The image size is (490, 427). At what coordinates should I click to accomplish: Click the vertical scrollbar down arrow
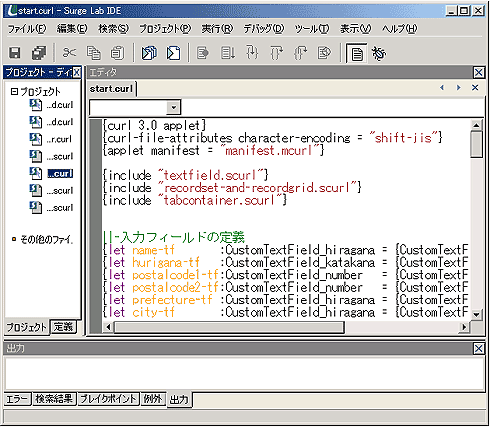click(476, 314)
